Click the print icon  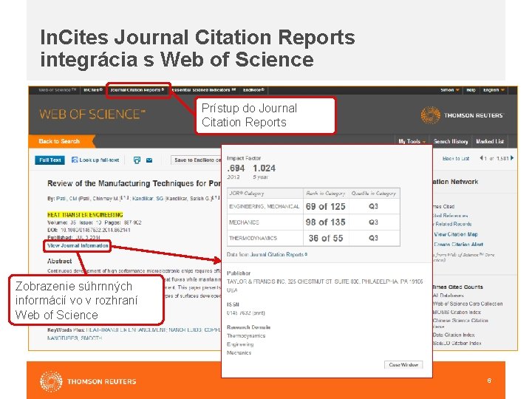coord(137,160)
